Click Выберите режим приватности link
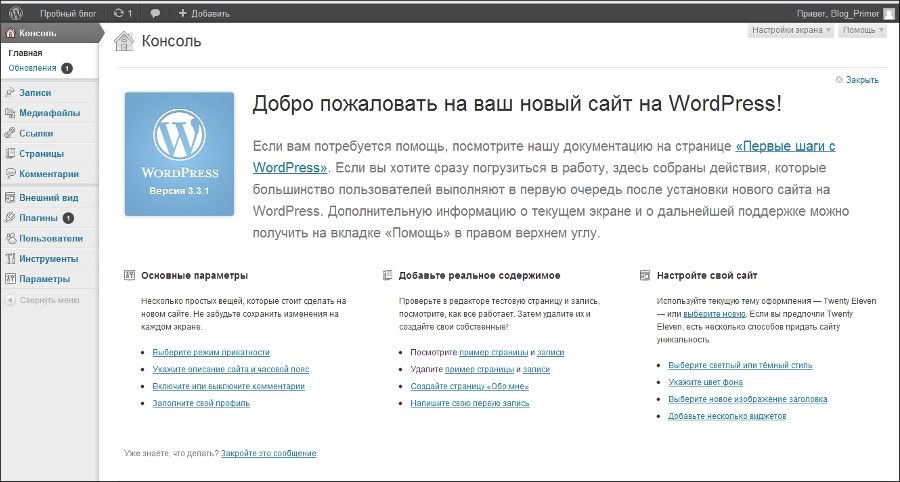The image size is (900, 482). coord(211,352)
